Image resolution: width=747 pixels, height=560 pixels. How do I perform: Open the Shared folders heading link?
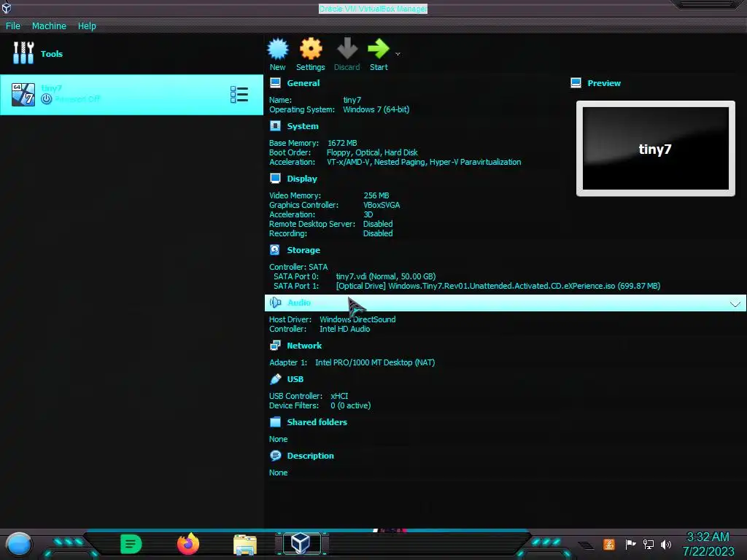[x=317, y=422]
